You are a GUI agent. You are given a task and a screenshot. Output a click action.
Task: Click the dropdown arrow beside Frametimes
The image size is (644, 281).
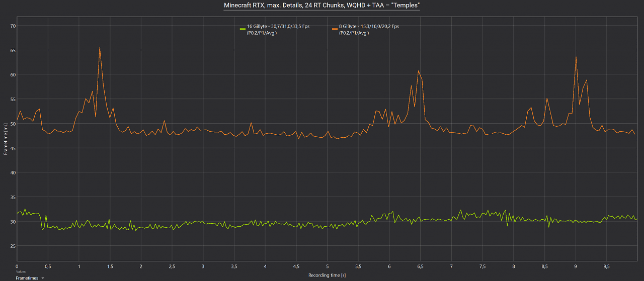pyautogui.click(x=43, y=277)
